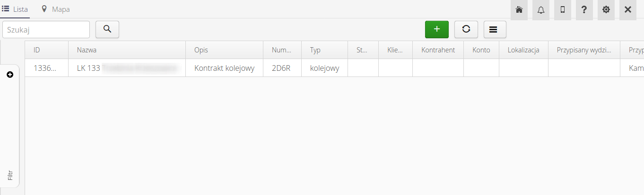Click the mobile phone icon
644x195 pixels.
(x=563, y=10)
